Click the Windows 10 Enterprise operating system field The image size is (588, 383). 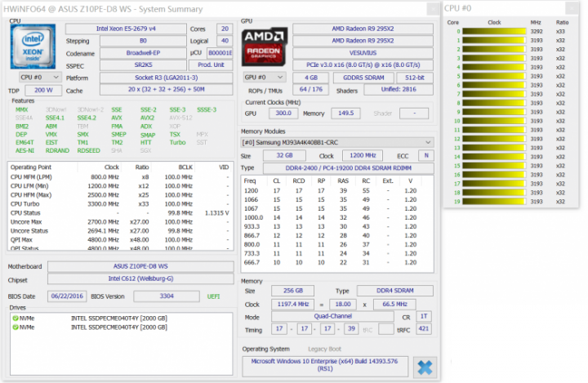[325, 366]
